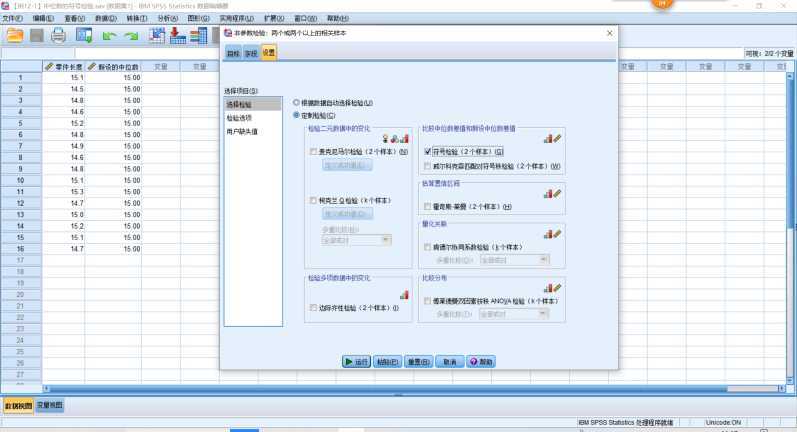Select 检验选项 in item list
Viewport: 797px width, 432px height.
(253, 118)
